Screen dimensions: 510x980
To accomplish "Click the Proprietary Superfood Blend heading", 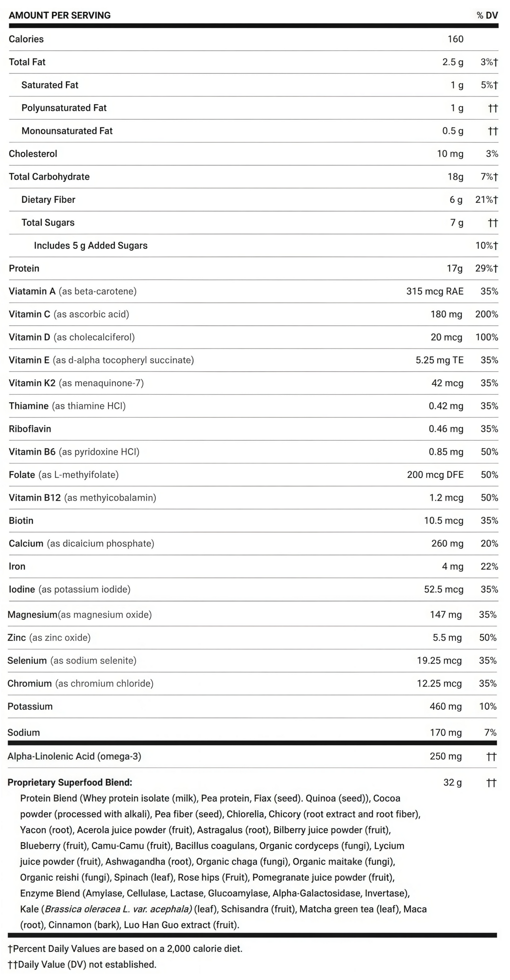I will (x=70, y=782).
